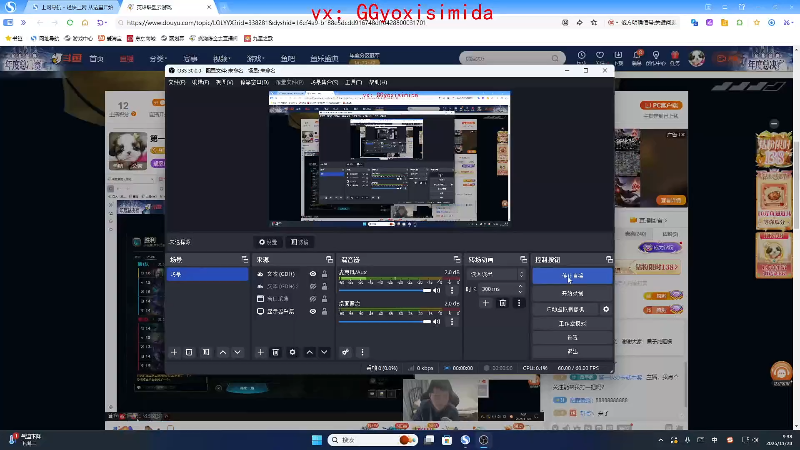The width and height of the screenshot is (800, 450).
Task: Open advanced audio properties in the mixer
Action: tap(345, 352)
